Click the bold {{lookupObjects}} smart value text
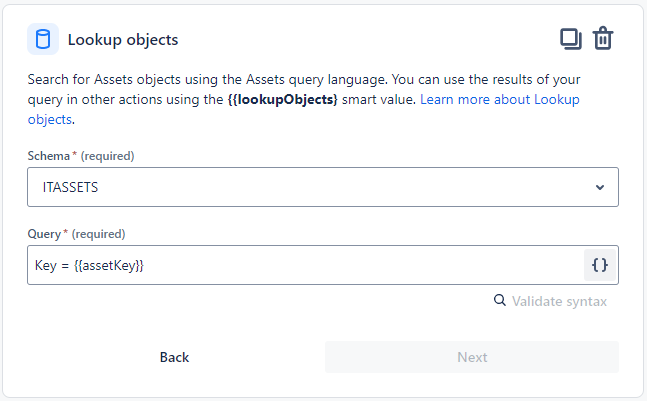647x401 pixels. [283, 99]
